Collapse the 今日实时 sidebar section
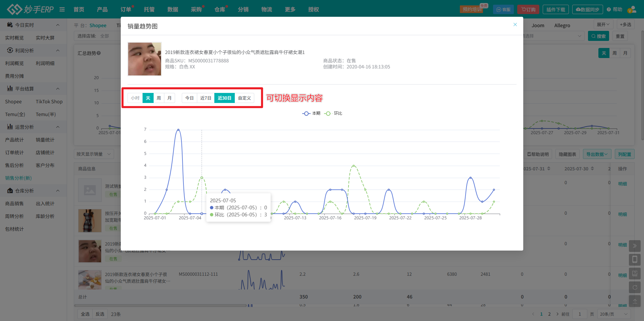Viewport: 644px width, 321px height. point(58,25)
